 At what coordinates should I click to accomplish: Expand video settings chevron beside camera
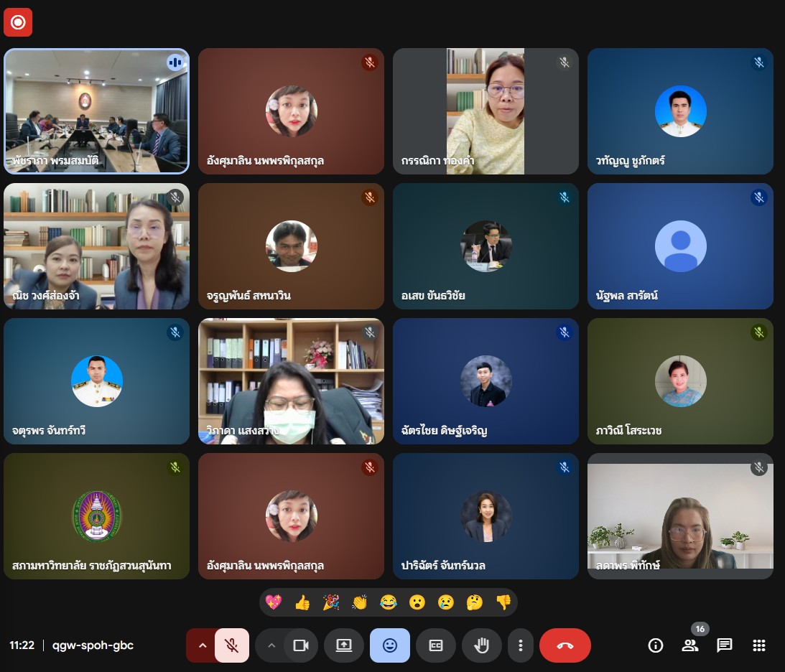pyautogui.click(x=271, y=645)
